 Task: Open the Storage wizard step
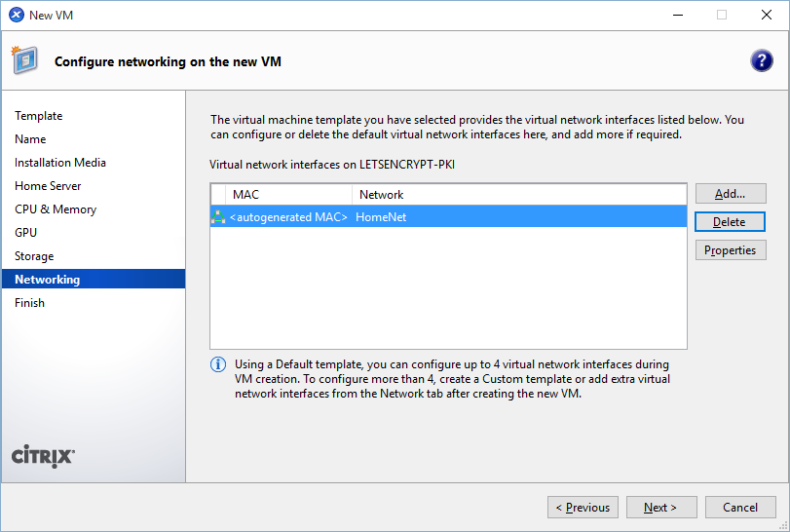(x=34, y=256)
